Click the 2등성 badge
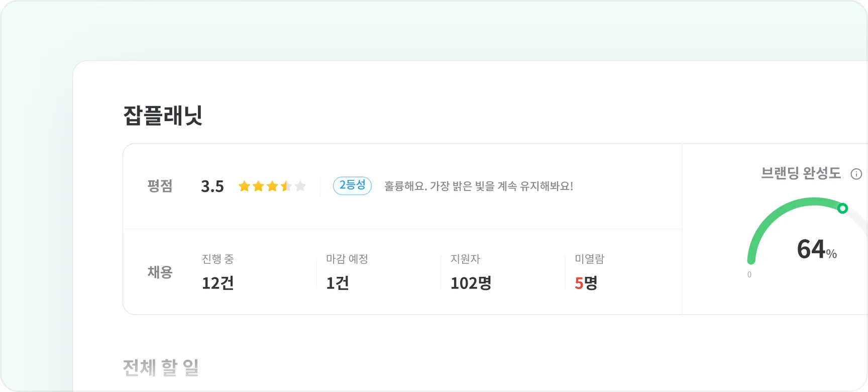The image size is (868, 392). point(352,185)
